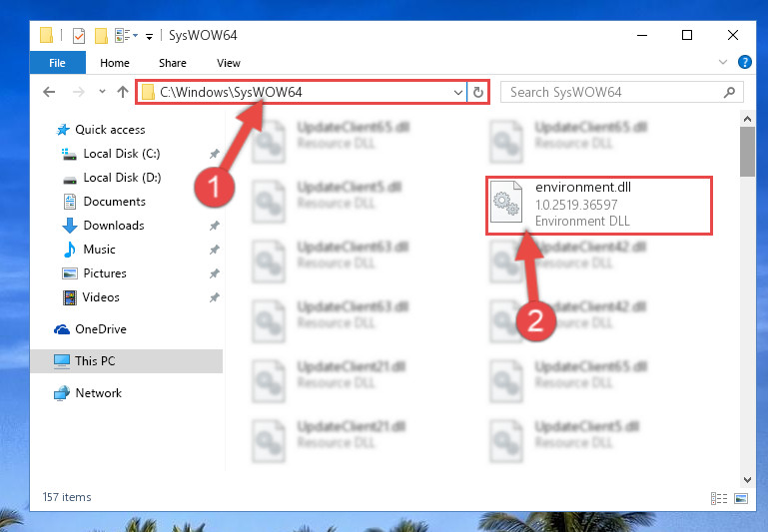Switch to large thumbnails view icon
Viewport: 768px width, 532px height.
(x=741, y=498)
